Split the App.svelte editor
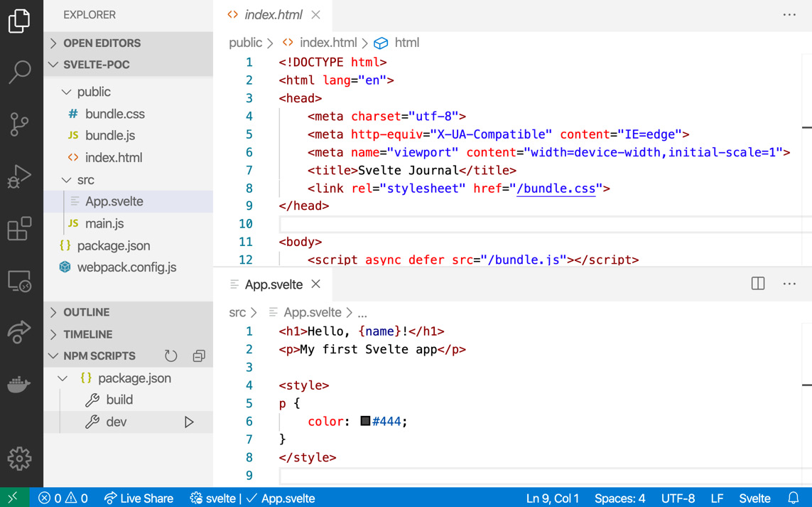The height and width of the screenshot is (507, 812). 757,284
